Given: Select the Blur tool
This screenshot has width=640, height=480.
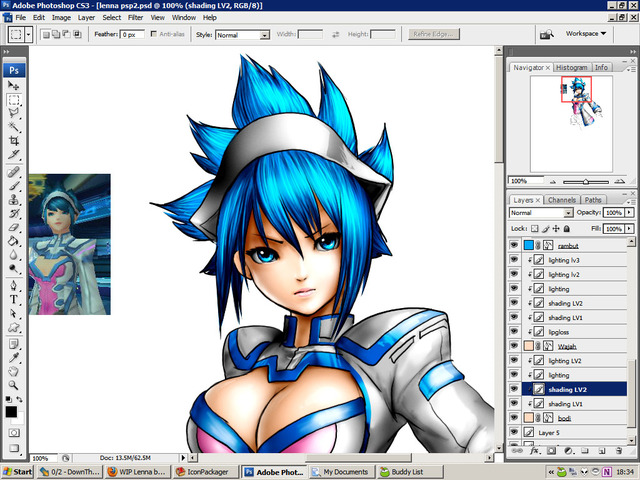Looking at the screenshot, I should click(13, 255).
